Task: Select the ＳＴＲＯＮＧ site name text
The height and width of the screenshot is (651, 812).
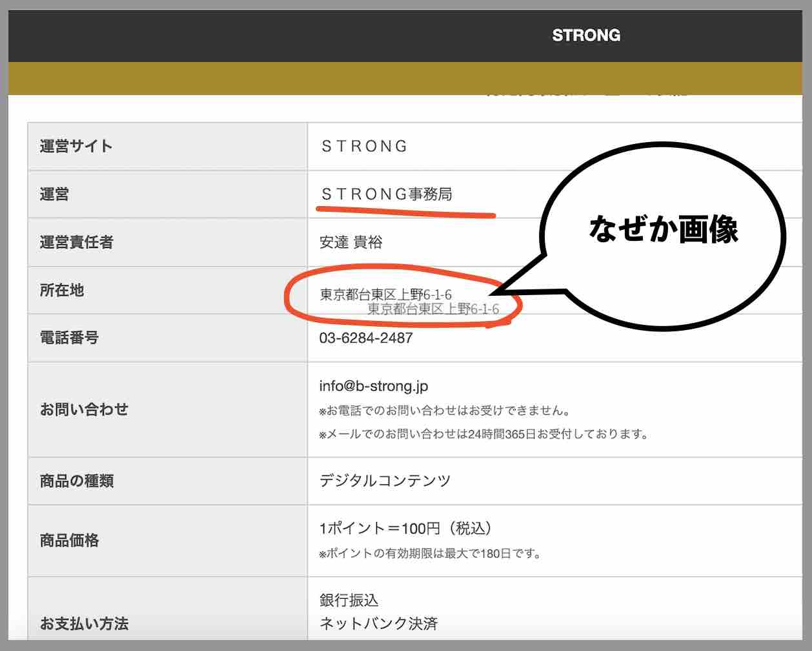Action: [363, 146]
